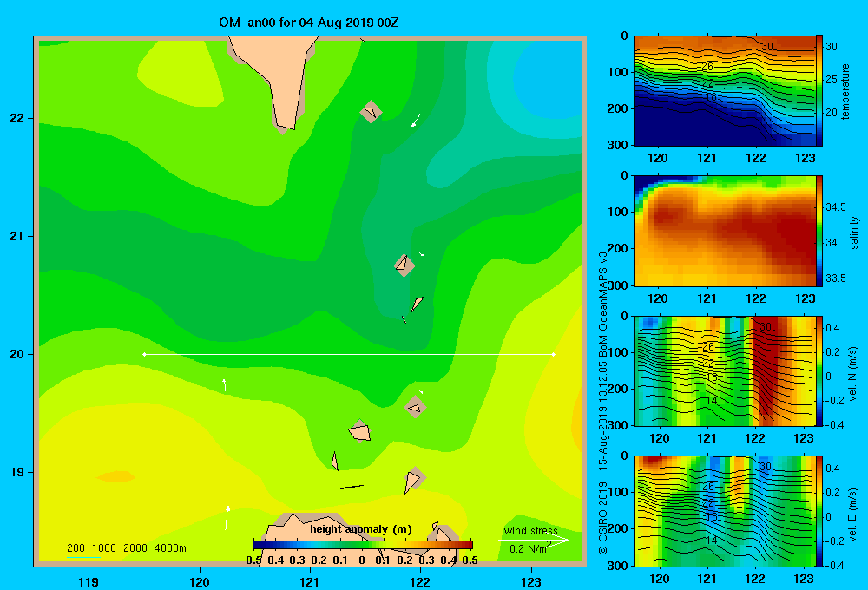Click the 'temperature' axis label
The height and width of the screenshot is (590, 868).
pyautogui.click(x=845, y=91)
